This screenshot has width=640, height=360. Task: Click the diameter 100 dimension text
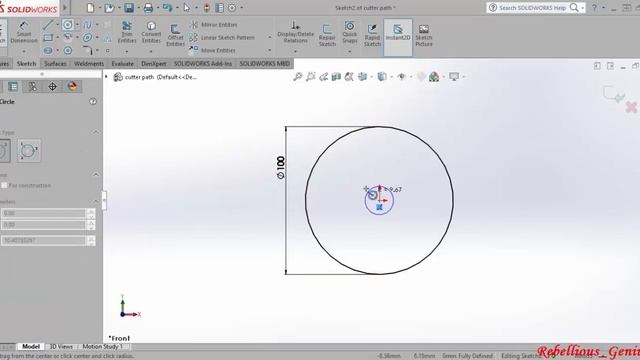(x=280, y=167)
